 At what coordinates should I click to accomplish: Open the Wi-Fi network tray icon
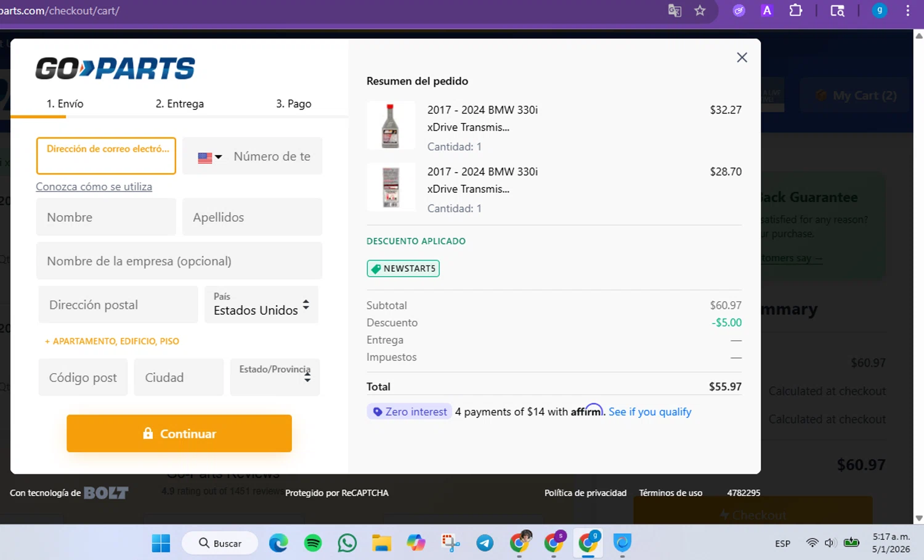coord(812,543)
